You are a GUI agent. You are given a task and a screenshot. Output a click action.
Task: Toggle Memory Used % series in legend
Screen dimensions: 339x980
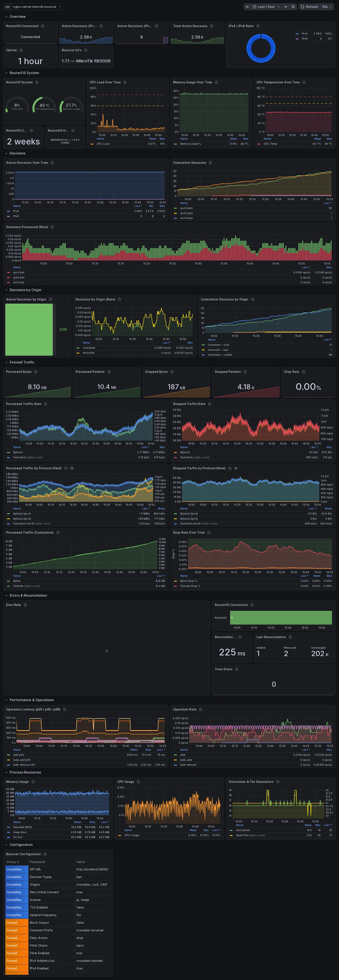[x=190, y=144]
